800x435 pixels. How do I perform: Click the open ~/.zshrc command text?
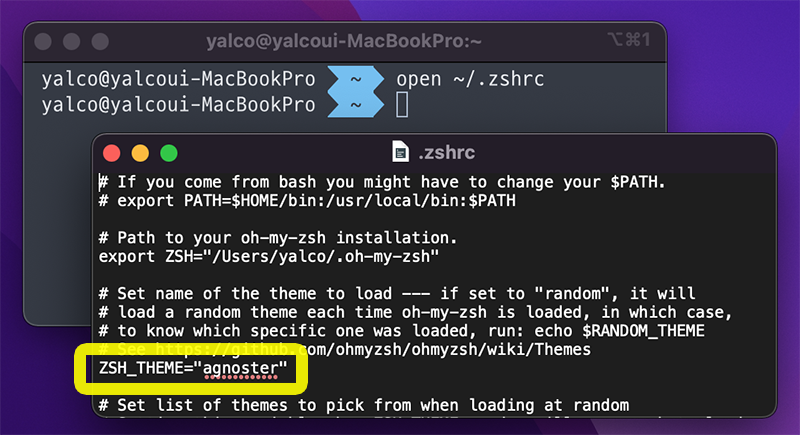click(x=470, y=79)
